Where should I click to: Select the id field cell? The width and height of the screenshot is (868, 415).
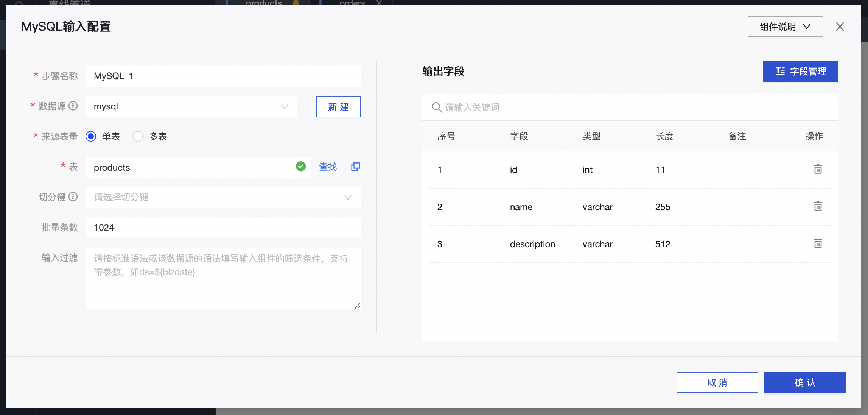[x=513, y=170]
